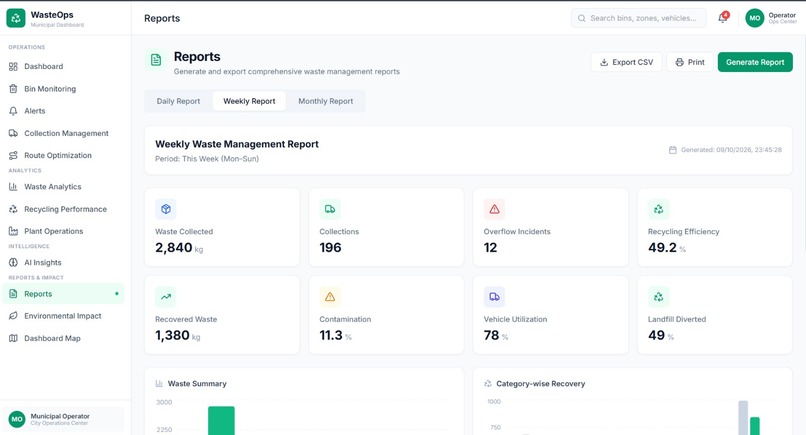Image resolution: width=806 pixels, height=435 pixels.
Task: Click the Waste Analytics chart icon
Action: click(x=13, y=187)
